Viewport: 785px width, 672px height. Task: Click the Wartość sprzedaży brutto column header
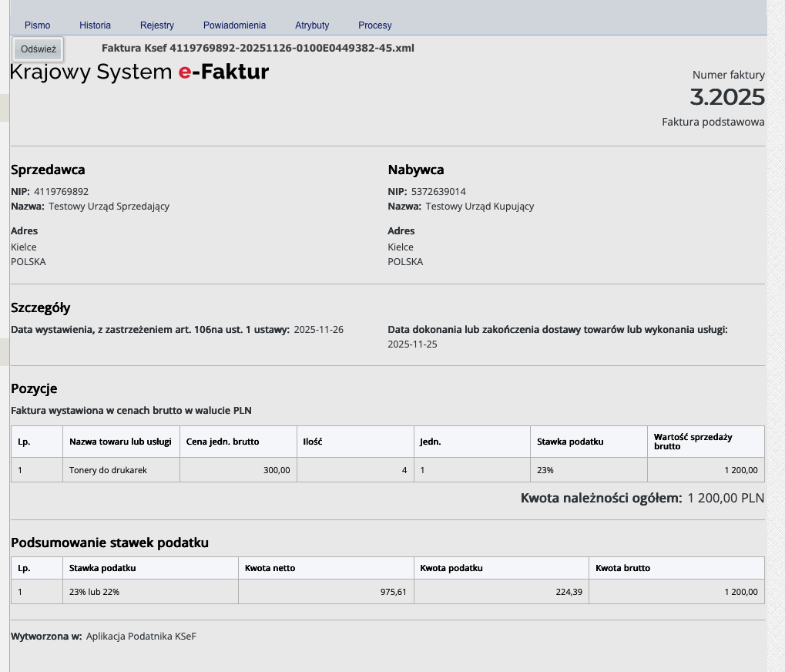click(693, 442)
